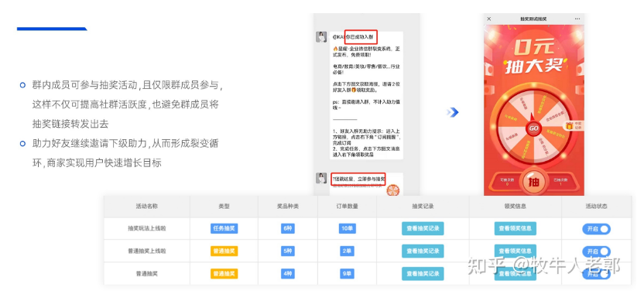
Task: Click the 普通抽奖 tag in 普通抽奖上线啦 row
Action: coord(224,251)
